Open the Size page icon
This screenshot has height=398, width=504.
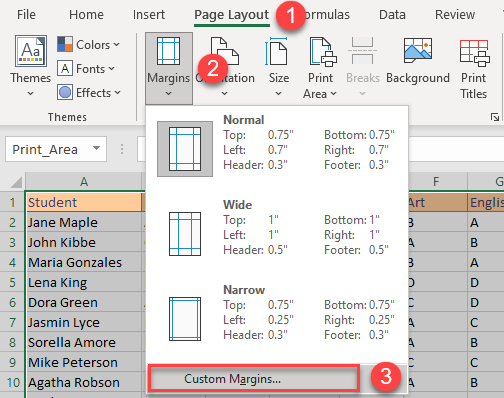coord(276,51)
